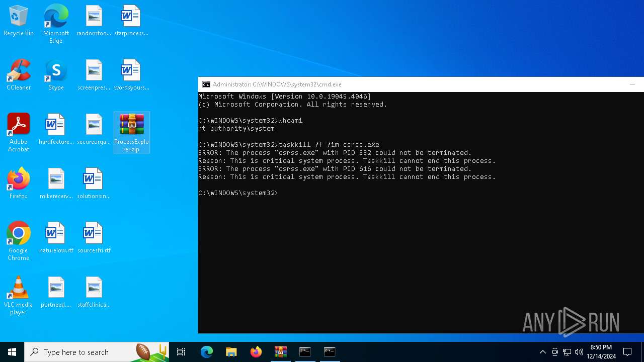Screen dimensions: 644x362
Task: Select the portneed image file icon
Action: (x=56, y=293)
